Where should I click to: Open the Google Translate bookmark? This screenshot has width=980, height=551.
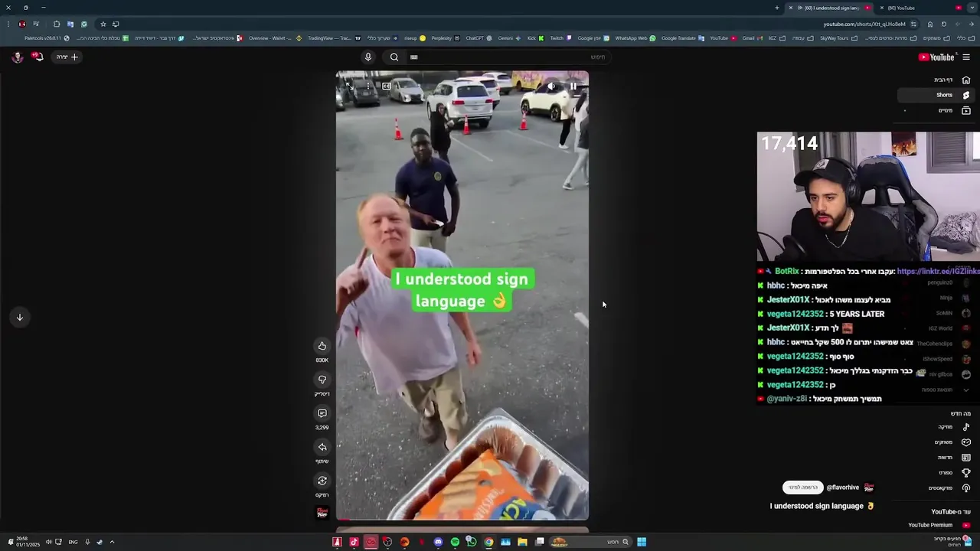pyautogui.click(x=682, y=38)
